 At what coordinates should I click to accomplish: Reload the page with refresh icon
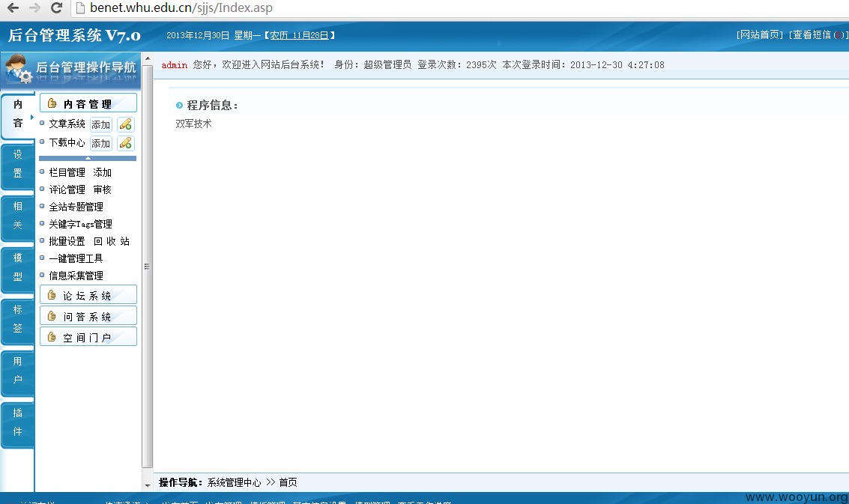(x=56, y=7)
